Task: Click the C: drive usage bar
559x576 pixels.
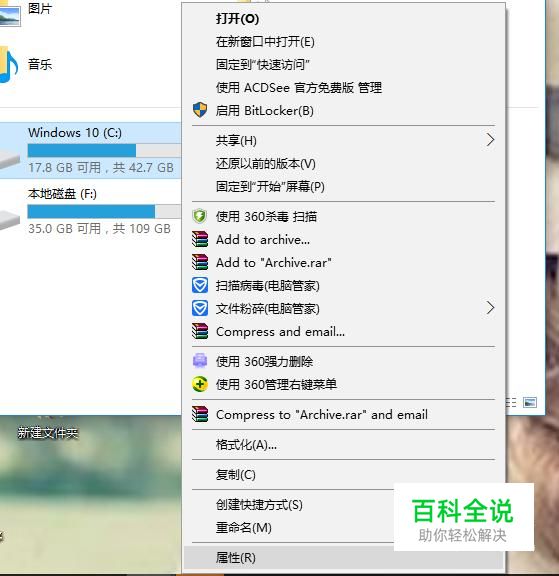Action: coord(104,150)
